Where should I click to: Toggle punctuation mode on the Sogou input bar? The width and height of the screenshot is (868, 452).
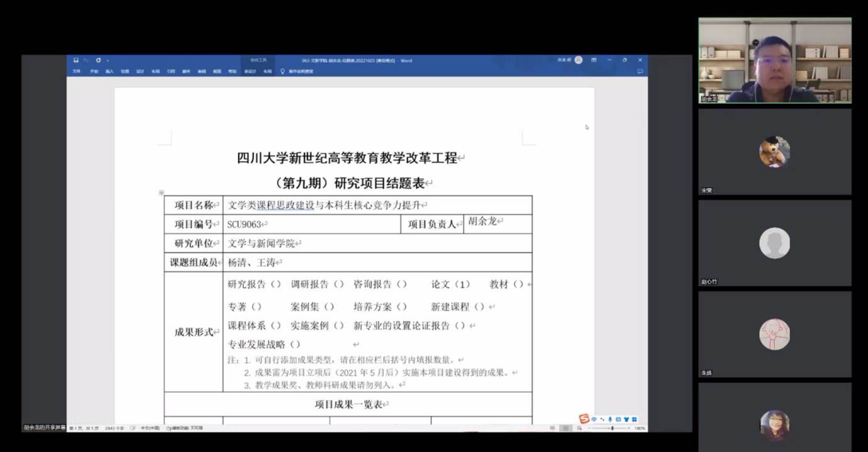pos(602,419)
